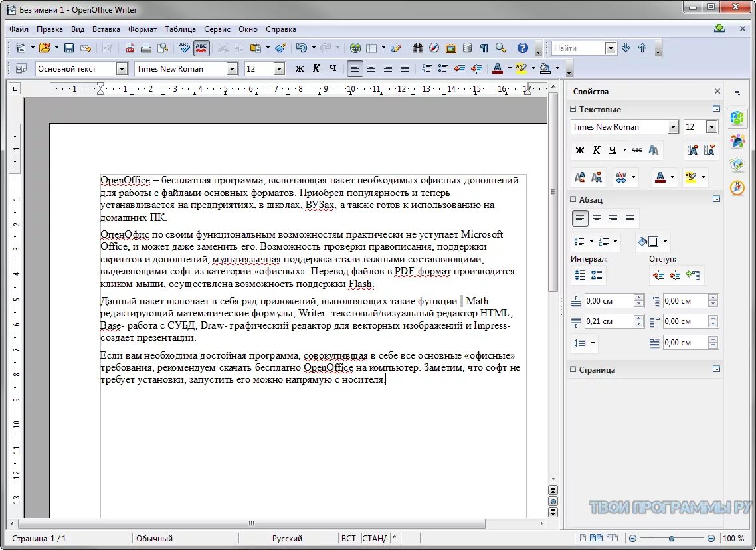Open Data Sources icon
The image size is (756, 550).
click(x=467, y=48)
